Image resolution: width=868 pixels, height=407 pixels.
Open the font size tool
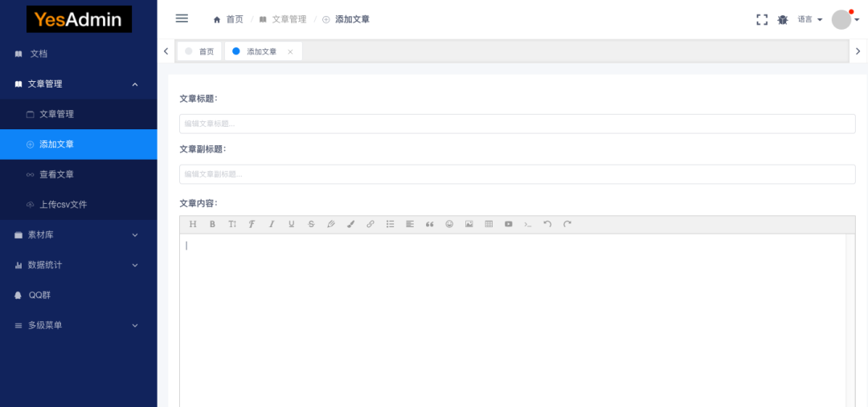(232, 224)
